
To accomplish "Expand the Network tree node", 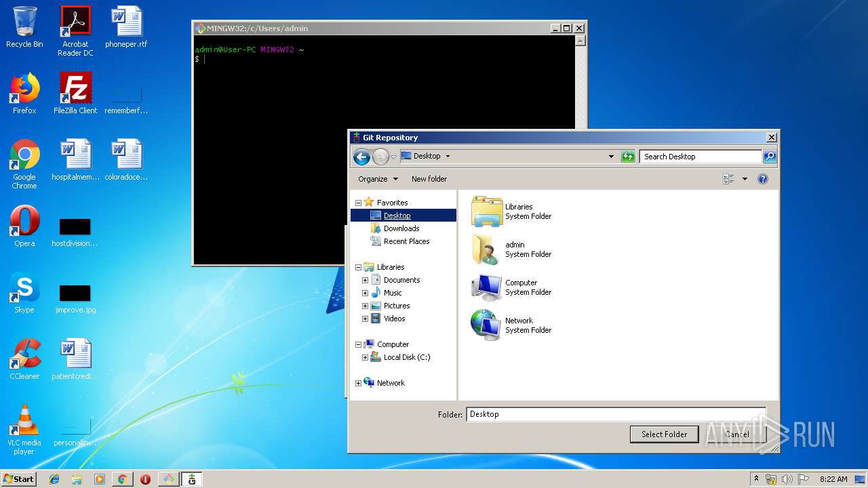I will (358, 383).
